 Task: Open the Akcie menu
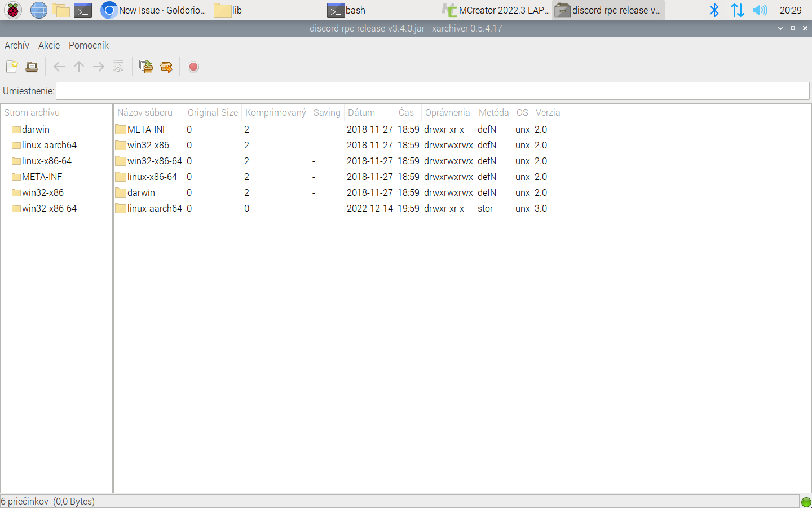(48, 45)
